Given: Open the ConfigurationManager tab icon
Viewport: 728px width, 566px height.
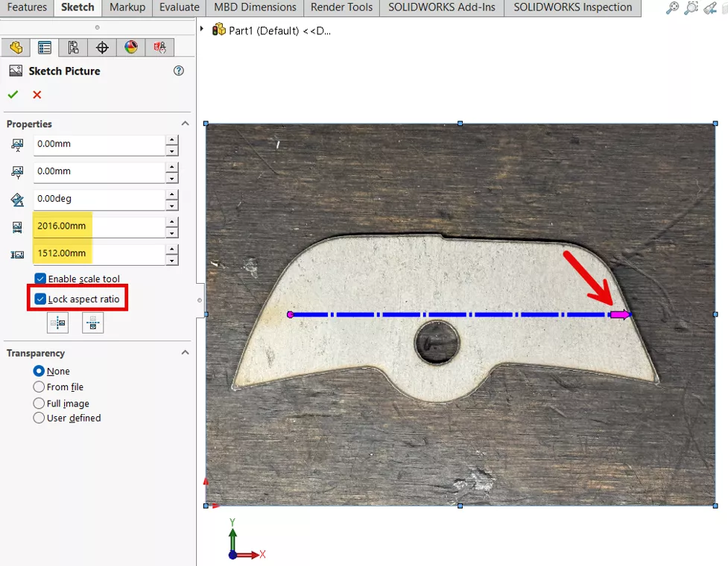Looking at the screenshot, I should (73, 48).
